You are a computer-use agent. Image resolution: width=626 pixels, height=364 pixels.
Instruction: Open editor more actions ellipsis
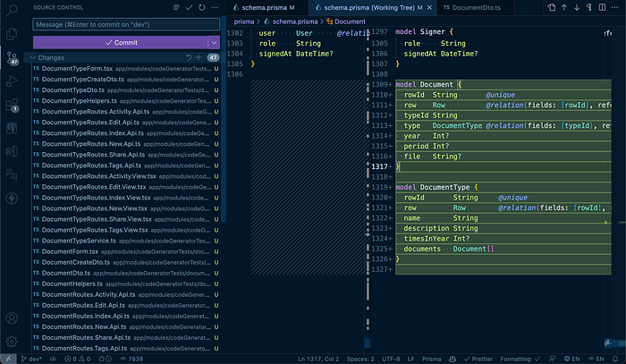pyautogui.click(x=615, y=7)
